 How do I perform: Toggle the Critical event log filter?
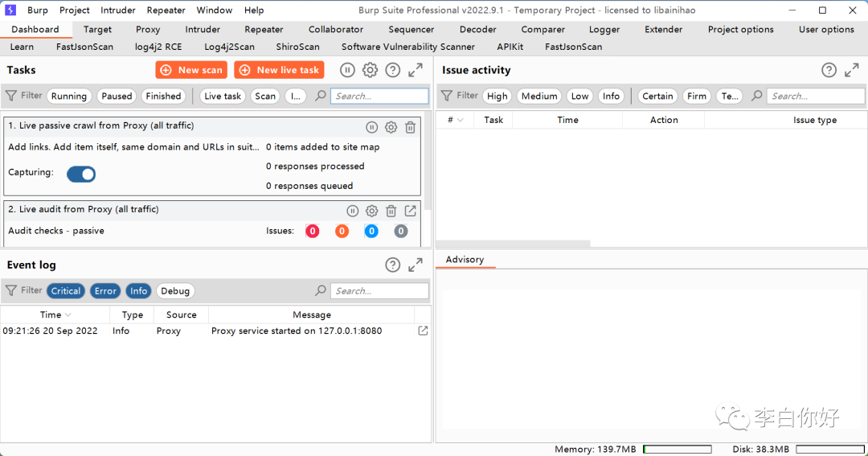(66, 291)
